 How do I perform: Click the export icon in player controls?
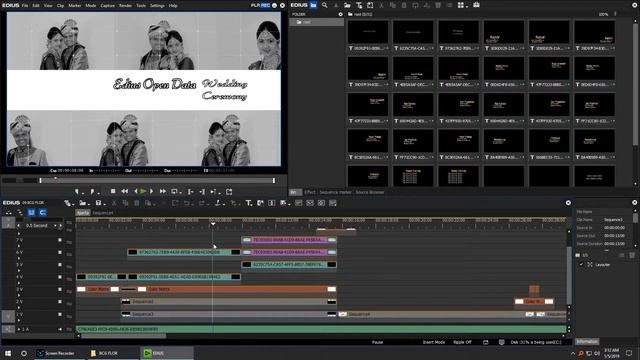tap(229, 191)
